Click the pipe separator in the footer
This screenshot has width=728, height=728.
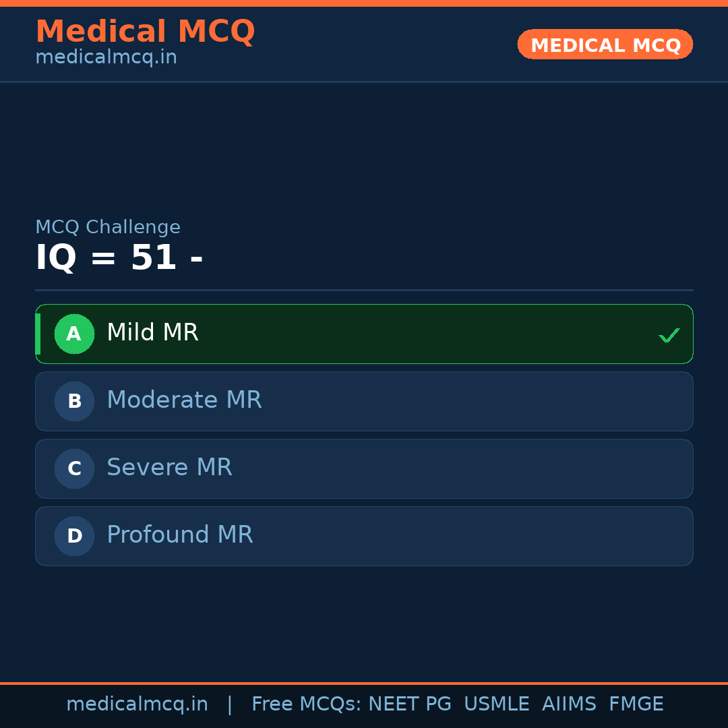[x=229, y=704]
